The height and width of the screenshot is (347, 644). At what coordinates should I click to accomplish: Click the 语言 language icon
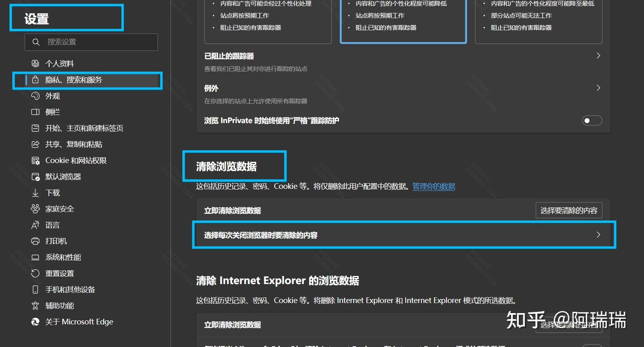pos(36,225)
